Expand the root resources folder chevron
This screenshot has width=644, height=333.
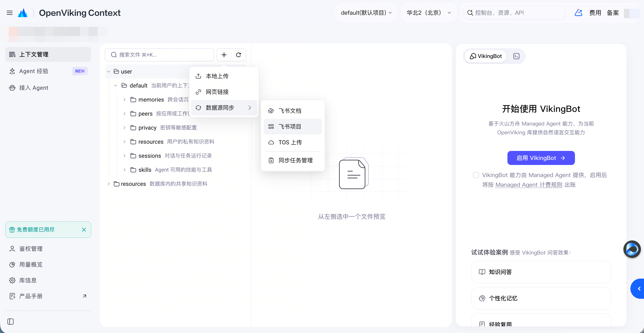109,184
